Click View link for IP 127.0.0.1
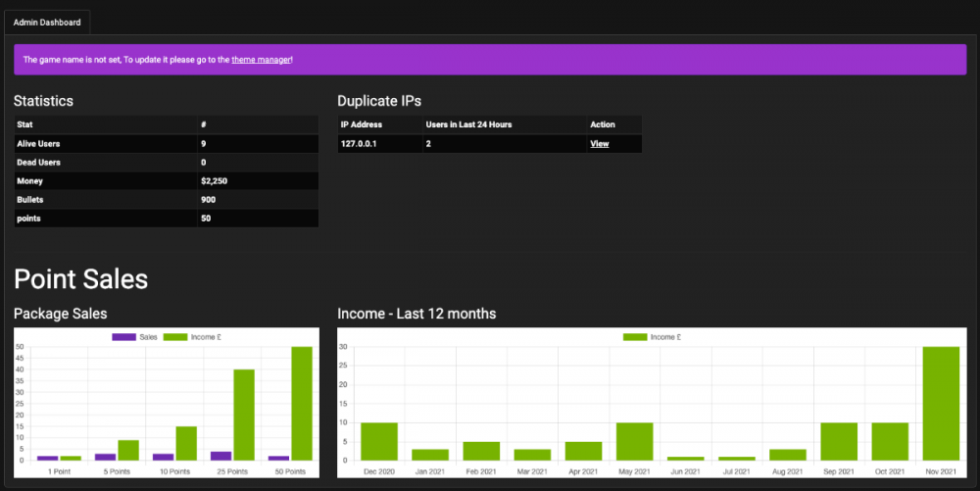The width and height of the screenshot is (980, 491). click(599, 144)
